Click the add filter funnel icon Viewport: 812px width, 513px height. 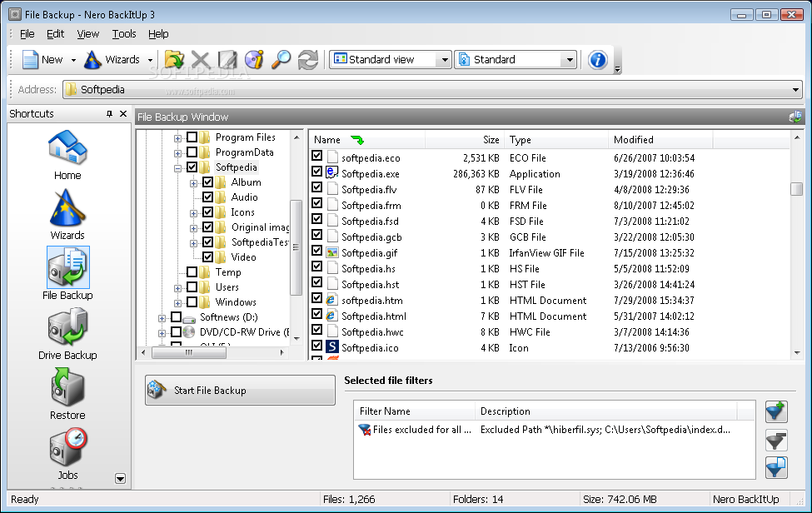tap(776, 412)
